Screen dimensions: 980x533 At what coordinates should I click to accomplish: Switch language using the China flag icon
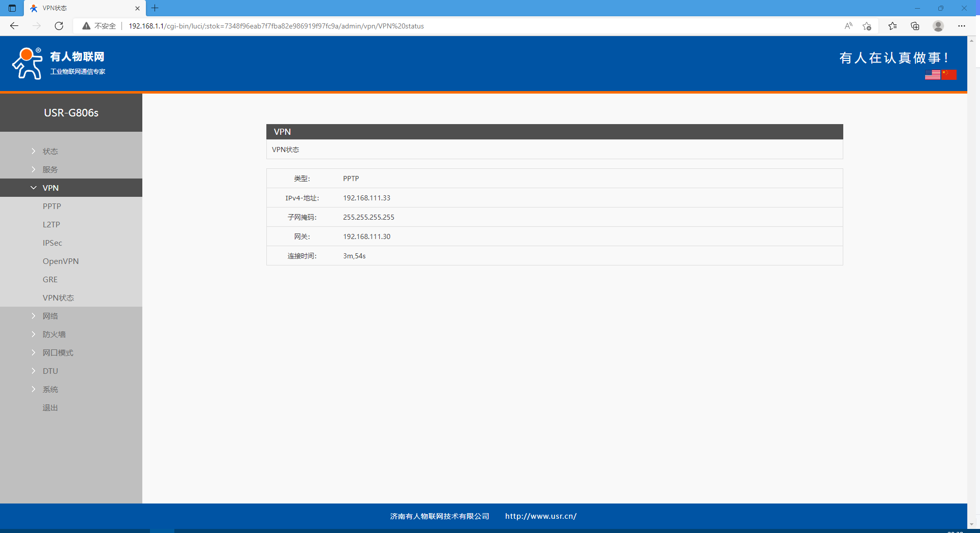tap(949, 75)
